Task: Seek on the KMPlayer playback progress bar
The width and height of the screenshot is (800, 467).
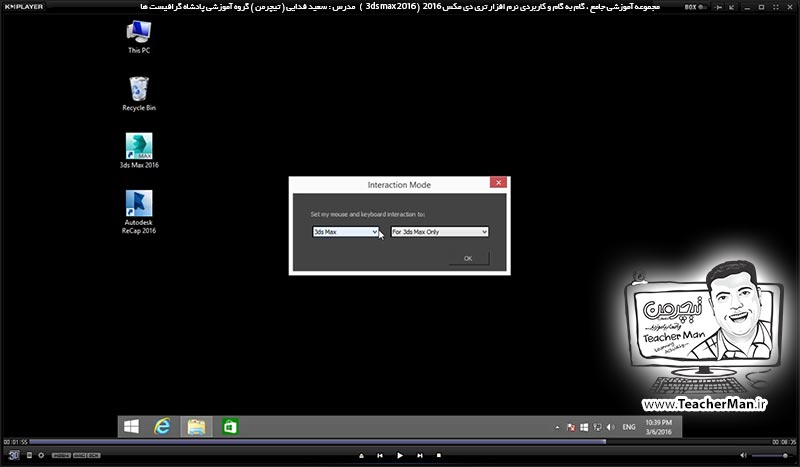Action: tap(400, 442)
